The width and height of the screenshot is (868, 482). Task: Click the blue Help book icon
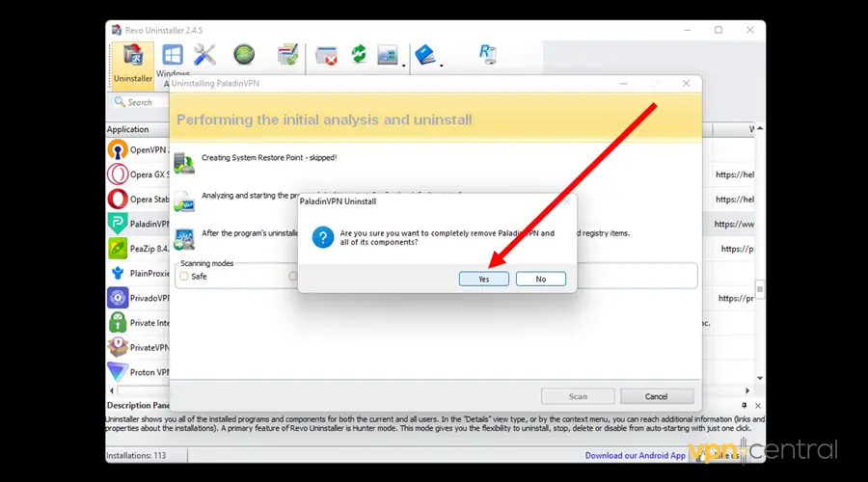[425, 55]
